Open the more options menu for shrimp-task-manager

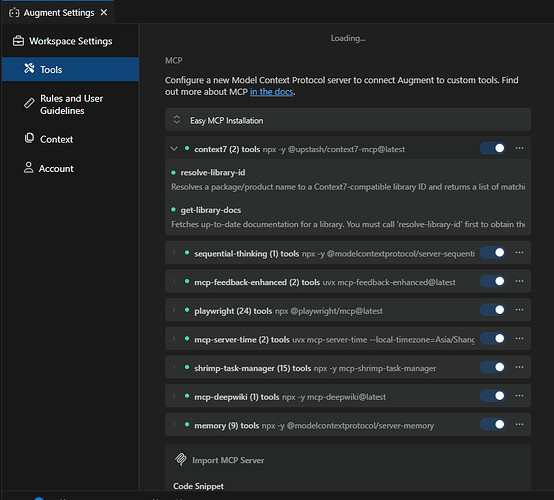click(519, 367)
